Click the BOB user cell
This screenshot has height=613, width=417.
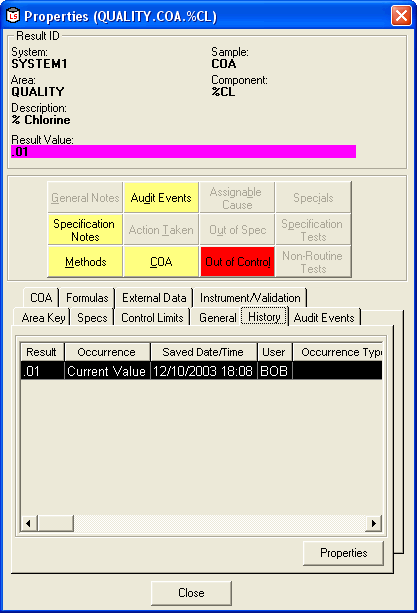click(274, 371)
